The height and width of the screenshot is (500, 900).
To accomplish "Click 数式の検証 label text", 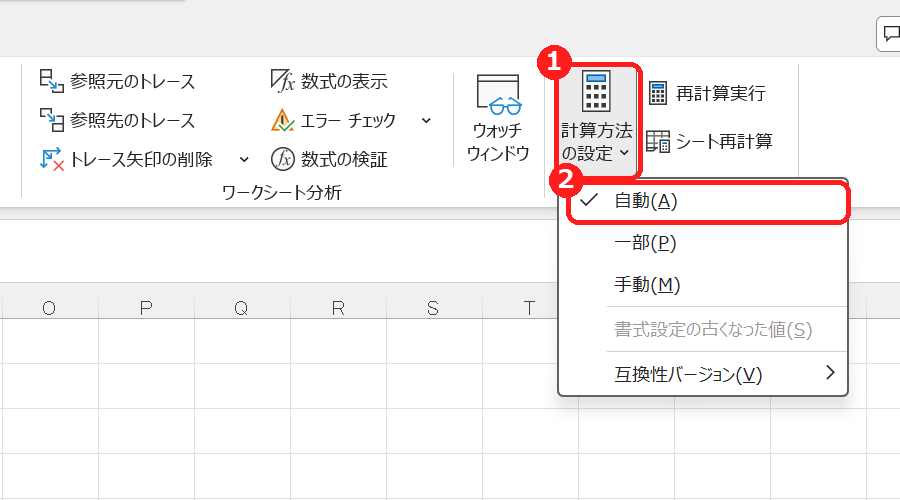I will tap(344, 160).
